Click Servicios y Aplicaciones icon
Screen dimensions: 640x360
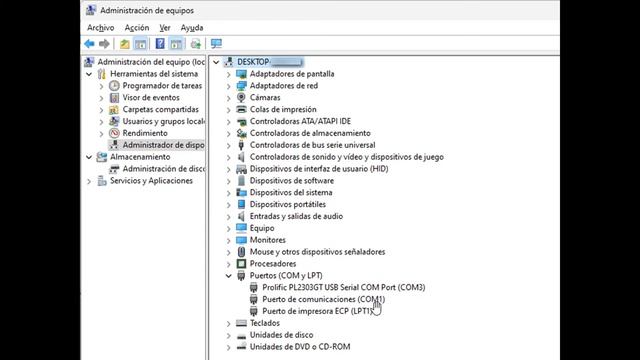(x=102, y=180)
